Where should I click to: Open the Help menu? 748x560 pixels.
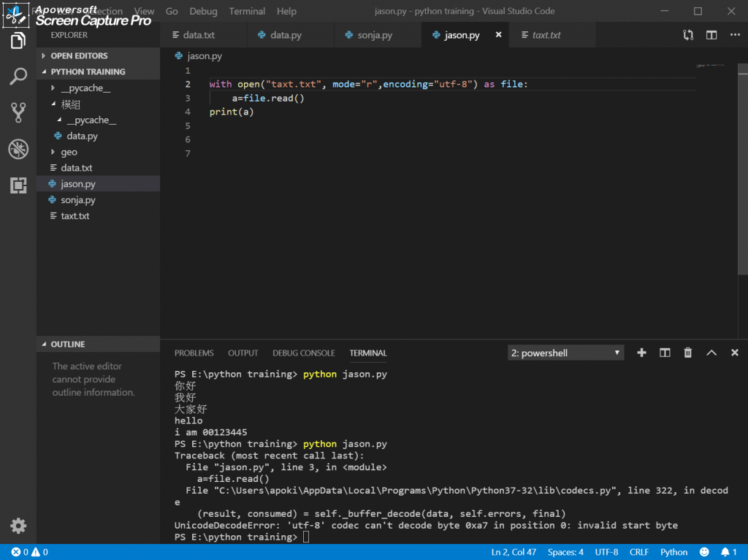point(286,11)
